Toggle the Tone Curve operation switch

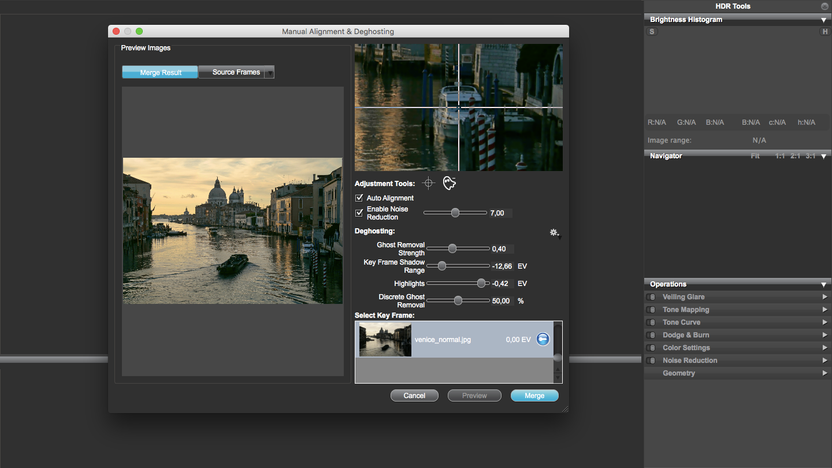click(652, 323)
